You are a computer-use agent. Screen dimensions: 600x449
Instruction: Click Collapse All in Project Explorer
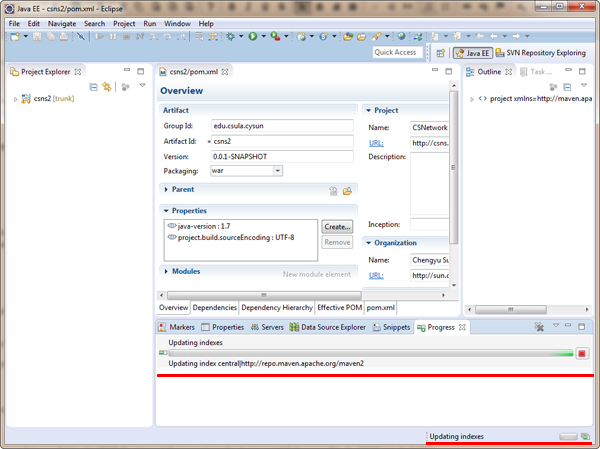pyautogui.click(x=93, y=87)
